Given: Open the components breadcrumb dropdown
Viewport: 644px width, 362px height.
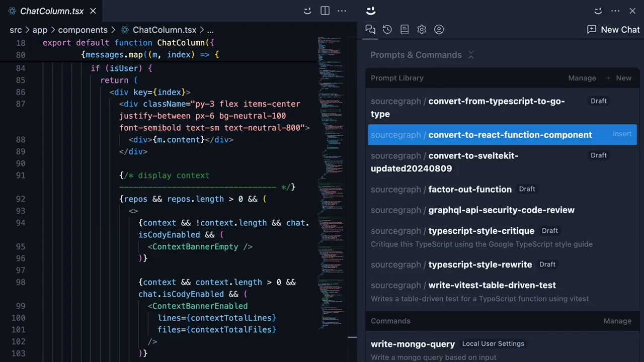Looking at the screenshot, I should pyautogui.click(x=83, y=30).
